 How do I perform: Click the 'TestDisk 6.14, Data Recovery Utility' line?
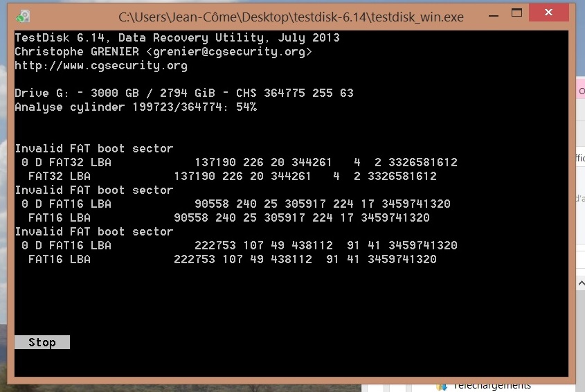tap(177, 37)
